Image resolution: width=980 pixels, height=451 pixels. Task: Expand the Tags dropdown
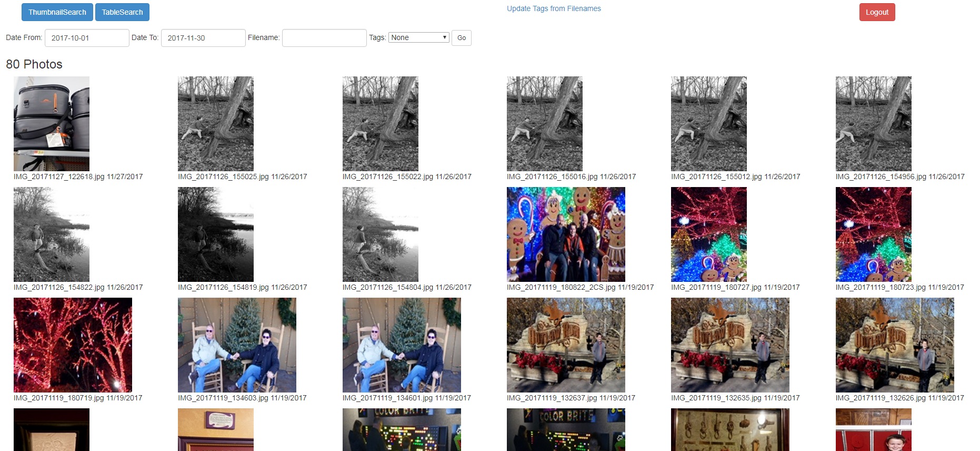point(418,37)
